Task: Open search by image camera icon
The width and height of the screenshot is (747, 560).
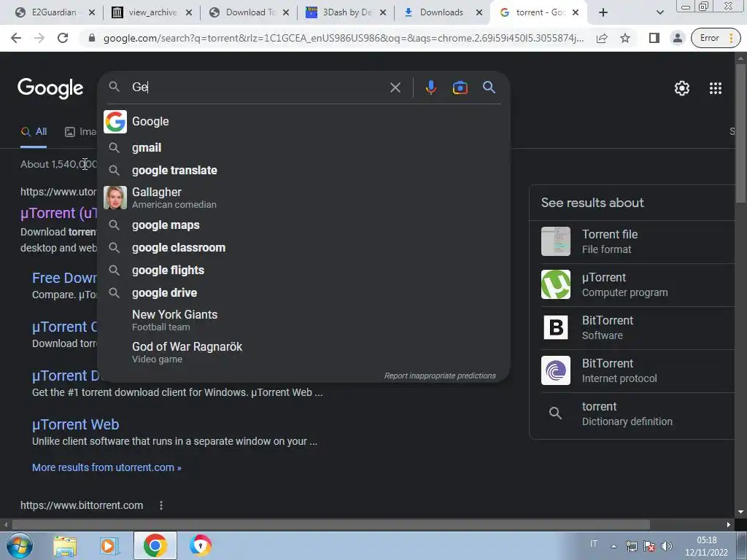Action: pyautogui.click(x=460, y=87)
